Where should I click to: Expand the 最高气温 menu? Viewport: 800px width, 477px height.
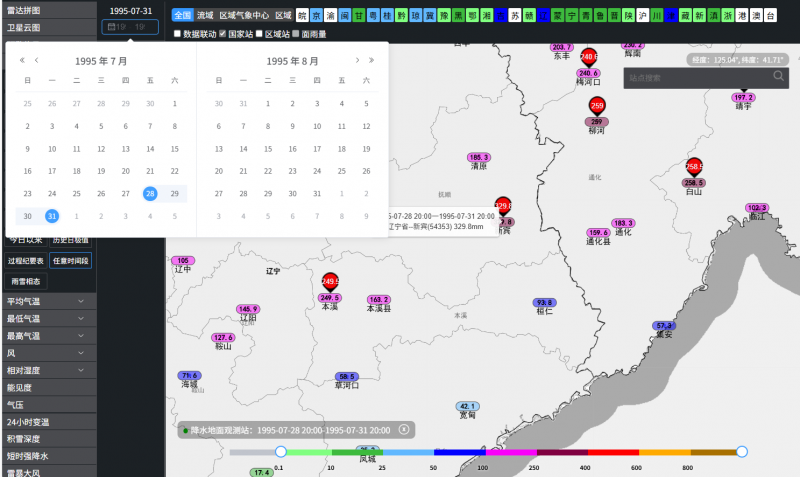(x=48, y=335)
